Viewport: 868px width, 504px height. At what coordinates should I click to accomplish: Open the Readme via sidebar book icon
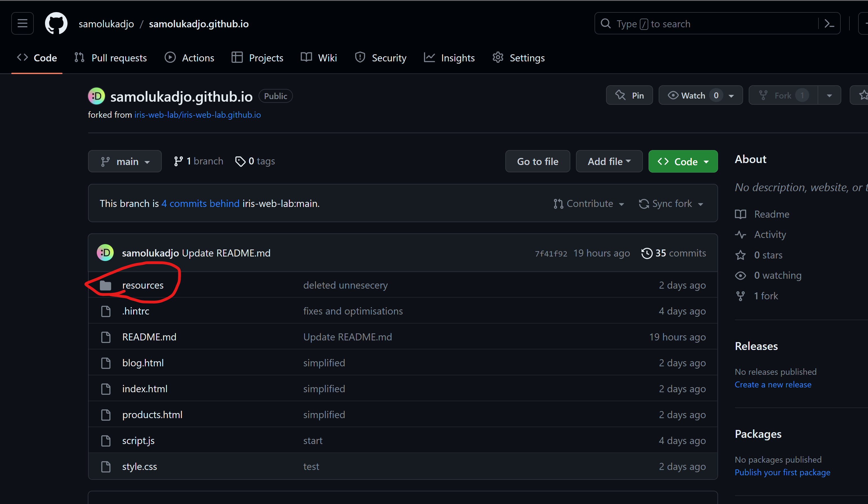[741, 214]
